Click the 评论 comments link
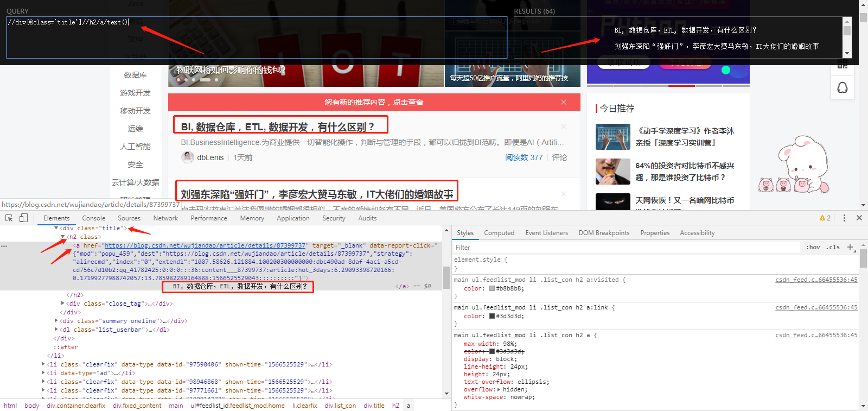Screen dimensions: 868x411 tap(559, 157)
